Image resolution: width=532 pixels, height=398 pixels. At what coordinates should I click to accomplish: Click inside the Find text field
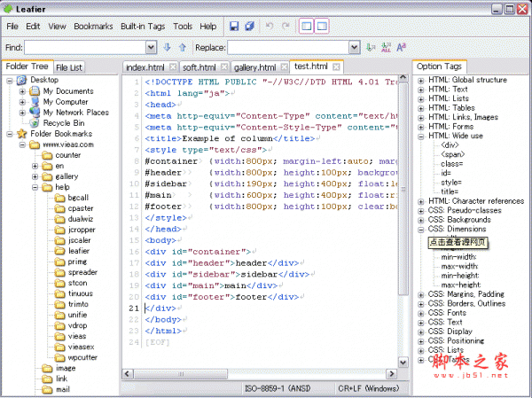click(x=84, y=47)
